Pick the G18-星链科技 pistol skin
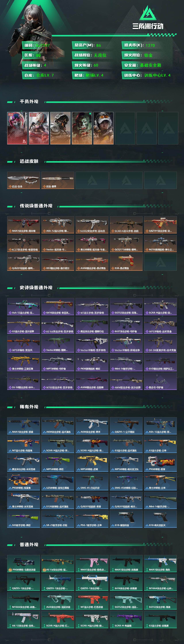184x644 pixels. (x=126, y=519)
